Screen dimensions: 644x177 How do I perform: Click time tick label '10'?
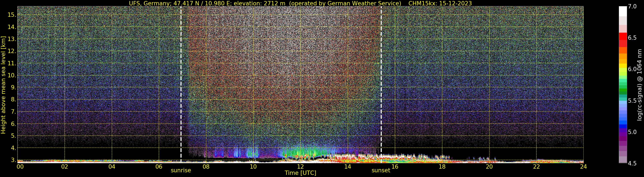click(253, 166)
